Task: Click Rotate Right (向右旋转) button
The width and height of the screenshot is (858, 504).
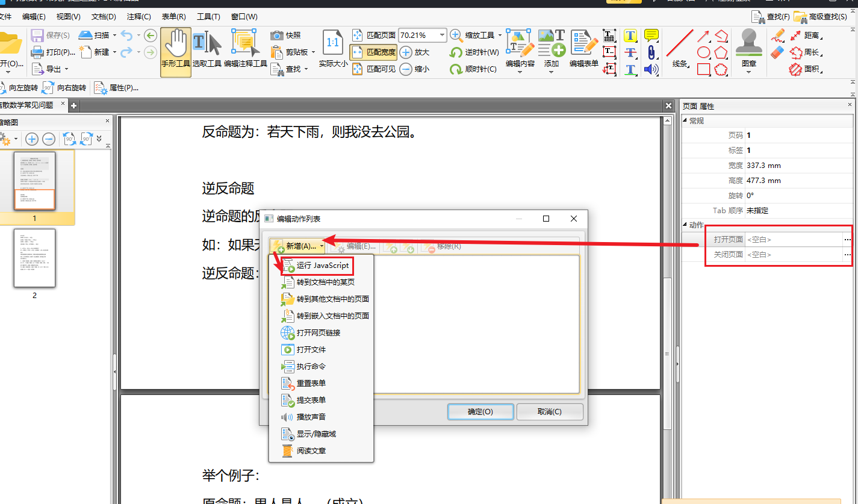Action: 64,88
